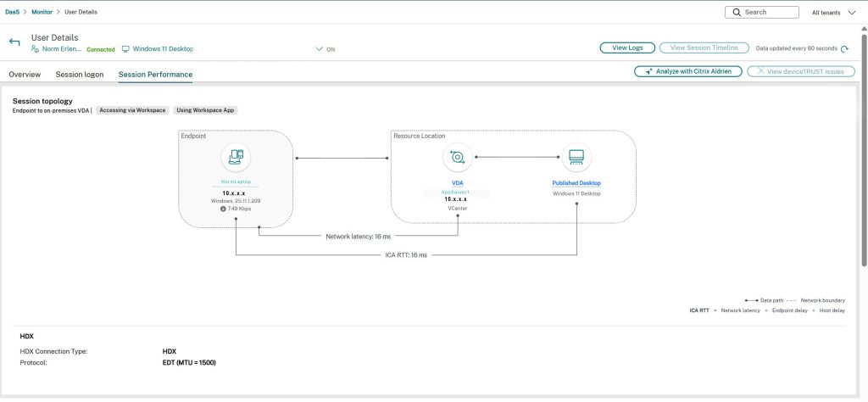Select the Published Desktop monitor icon
Screen dimensions: 868x402
[576, 157]
